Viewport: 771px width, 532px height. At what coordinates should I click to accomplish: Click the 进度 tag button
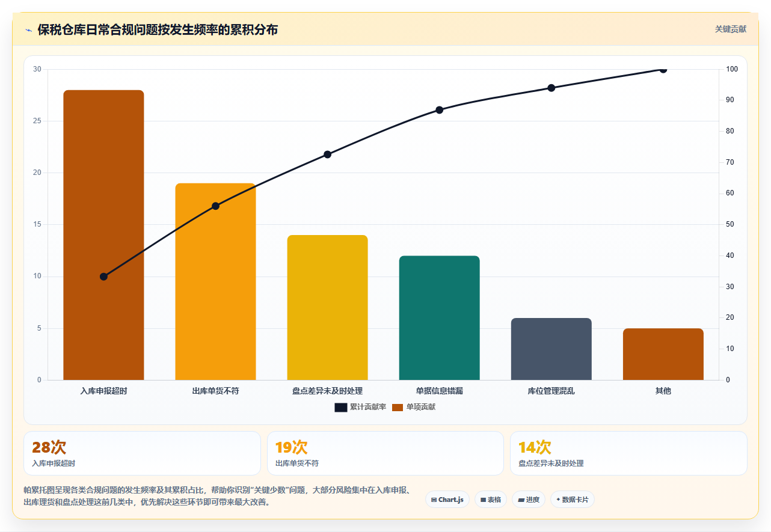[529, 500]
